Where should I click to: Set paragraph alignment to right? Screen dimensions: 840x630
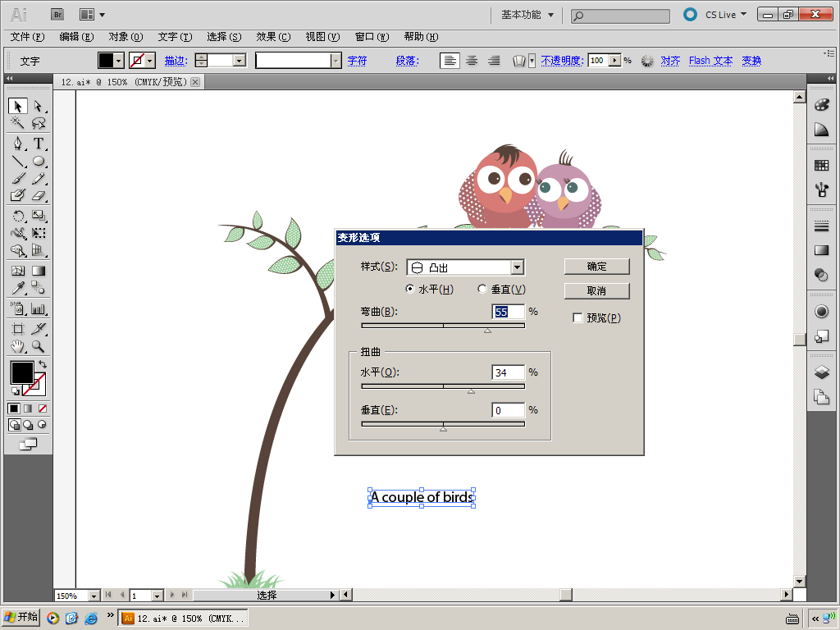pos(494,61)
